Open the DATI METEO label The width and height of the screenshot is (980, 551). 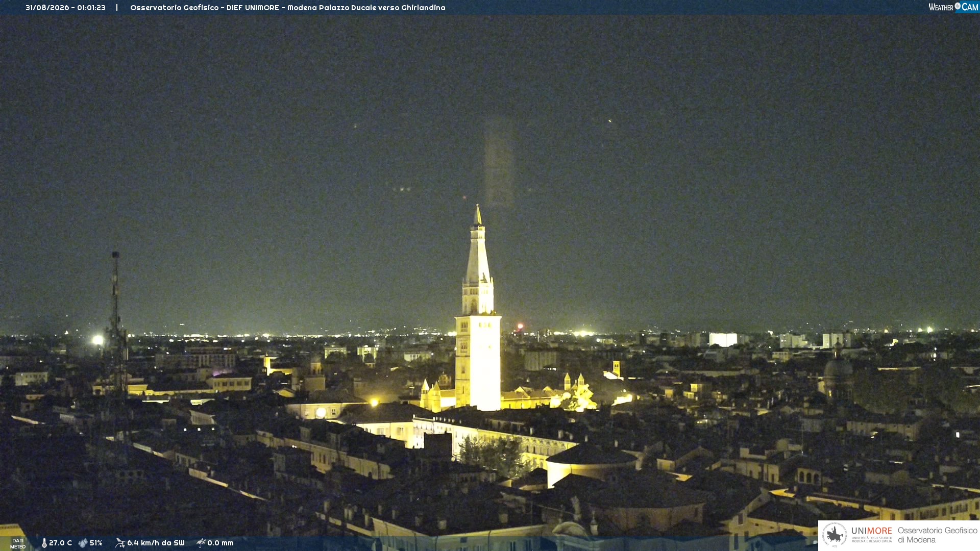pos(18,544)
